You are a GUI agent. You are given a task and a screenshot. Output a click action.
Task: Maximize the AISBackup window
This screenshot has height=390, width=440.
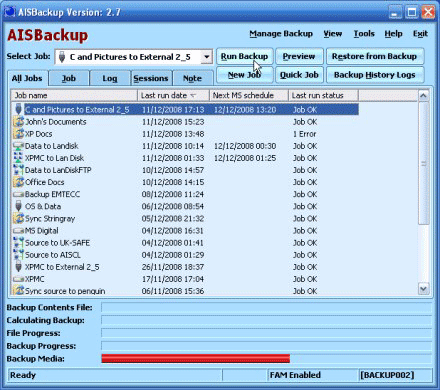pyautogui.click(x=412, y=12)
